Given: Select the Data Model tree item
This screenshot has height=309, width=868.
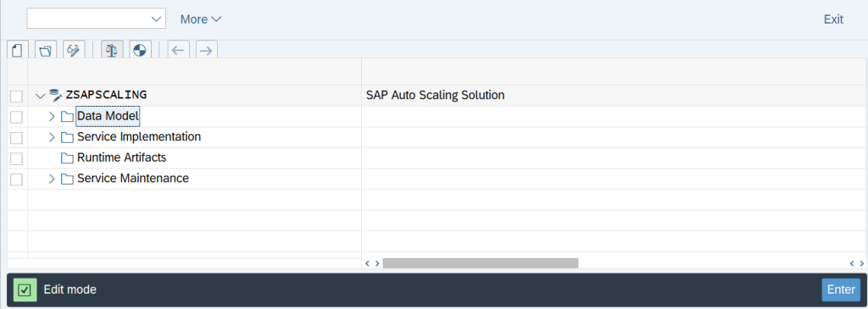Looking at the screenshot, I should (108, 116).
